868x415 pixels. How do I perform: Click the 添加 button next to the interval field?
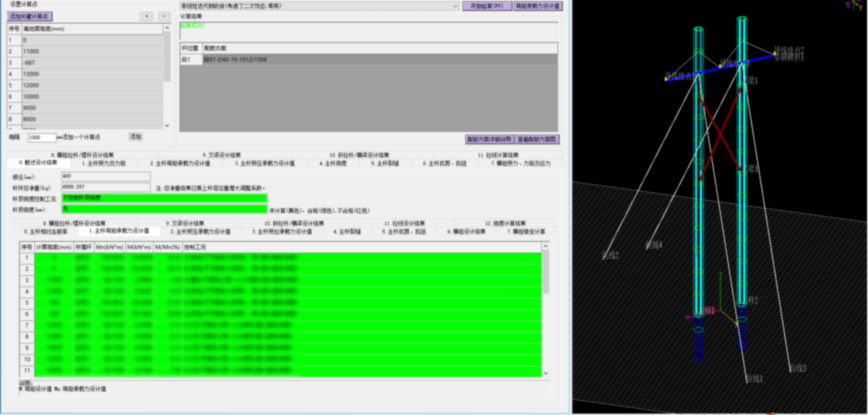[x=136, y=137]
